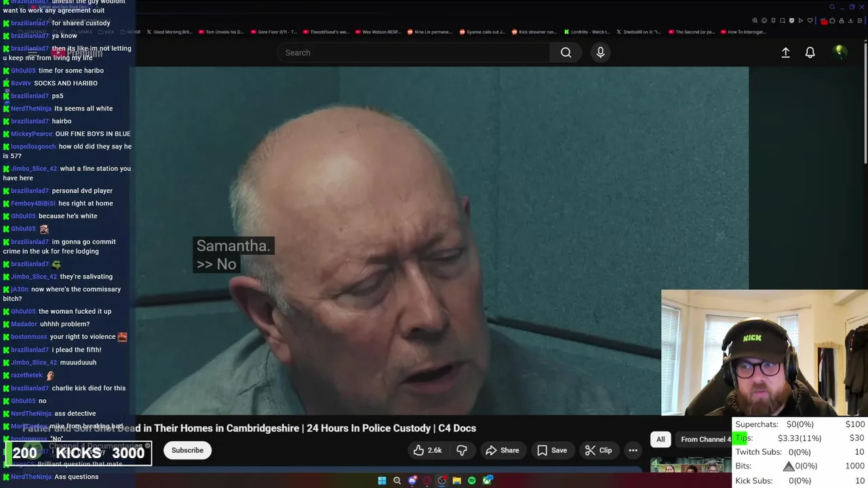Screen dimensions: 868x488
Task: Click the Bits progress marker triangle
Action: (x=788, y=466)
